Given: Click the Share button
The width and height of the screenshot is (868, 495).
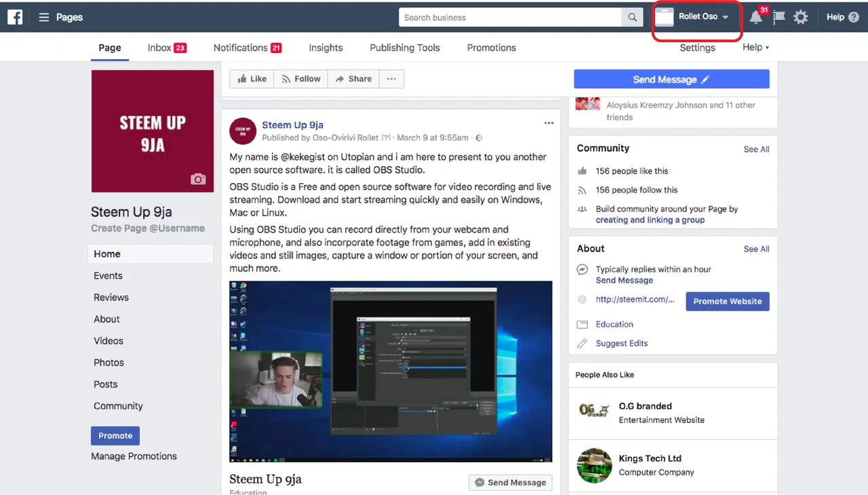Looking at the screenshot, I should (x=353, y=79).
